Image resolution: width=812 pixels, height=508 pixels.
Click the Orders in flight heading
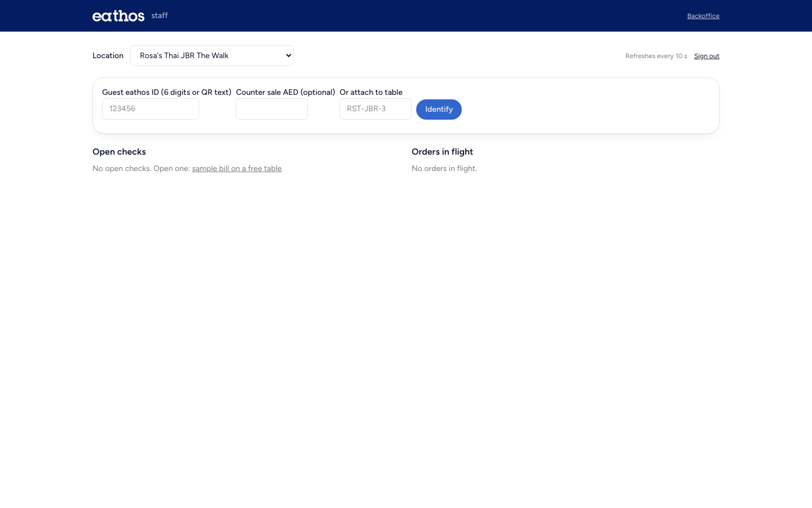pos(442,152)
